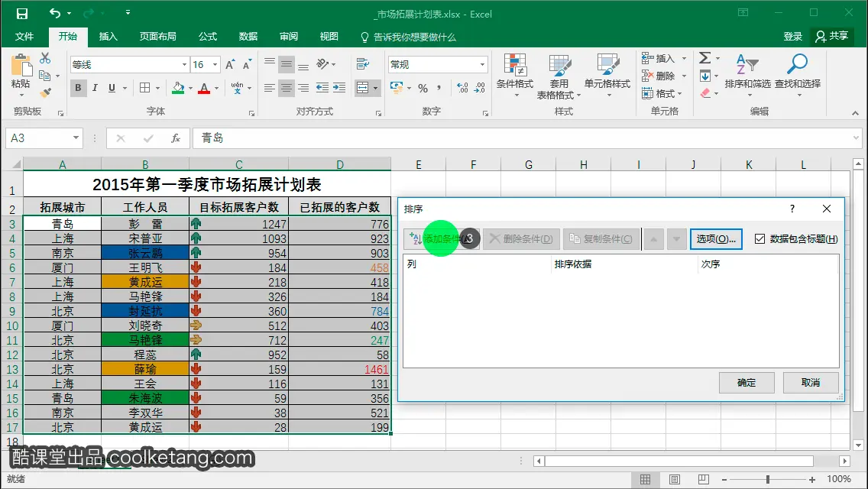Toggle Underline formatting

112,88
